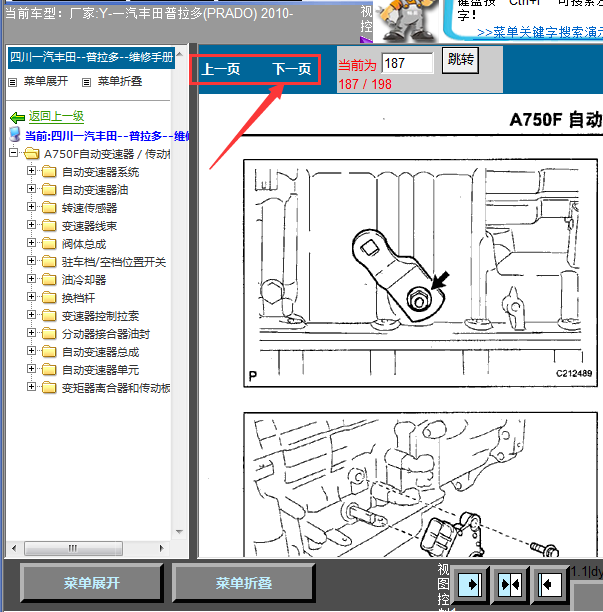Expand 自动变速器系统 folder
The image size is (603, 612).
[32, 171]
